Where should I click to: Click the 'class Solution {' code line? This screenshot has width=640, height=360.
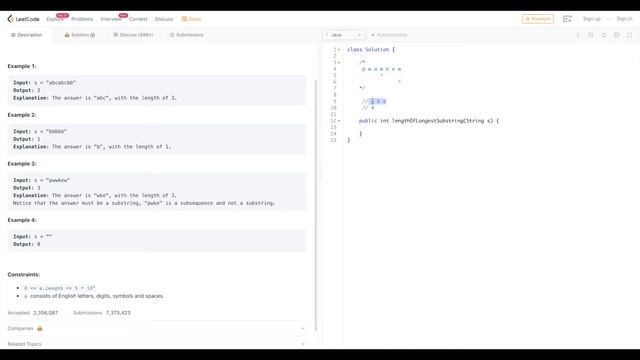click(371, 49)
